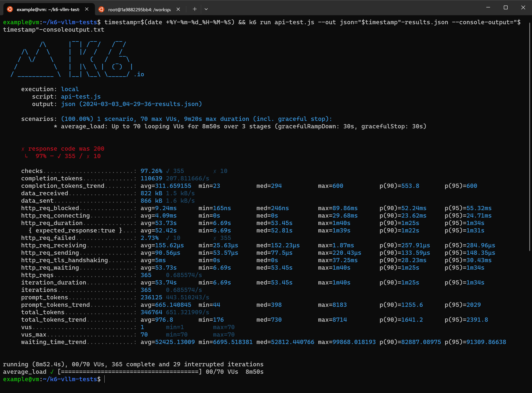Viewport: 532px width, 393px height.
Task: Click http_req_connecting 'max=29.68ms'
Action: (338, 215)
